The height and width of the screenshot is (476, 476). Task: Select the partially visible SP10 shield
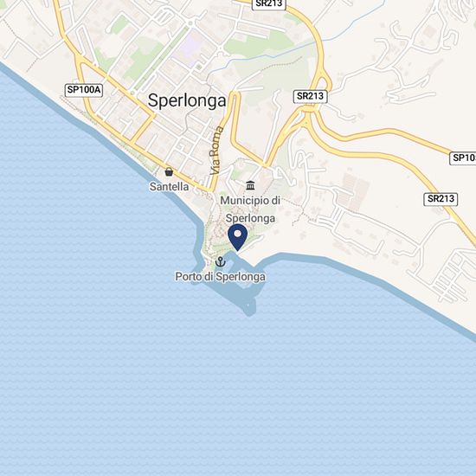pos(463,158)
